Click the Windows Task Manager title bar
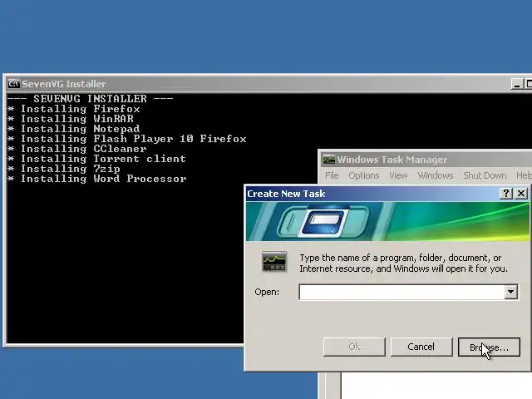The width and height of the screenshot is (532, 399). coord(426,159)
